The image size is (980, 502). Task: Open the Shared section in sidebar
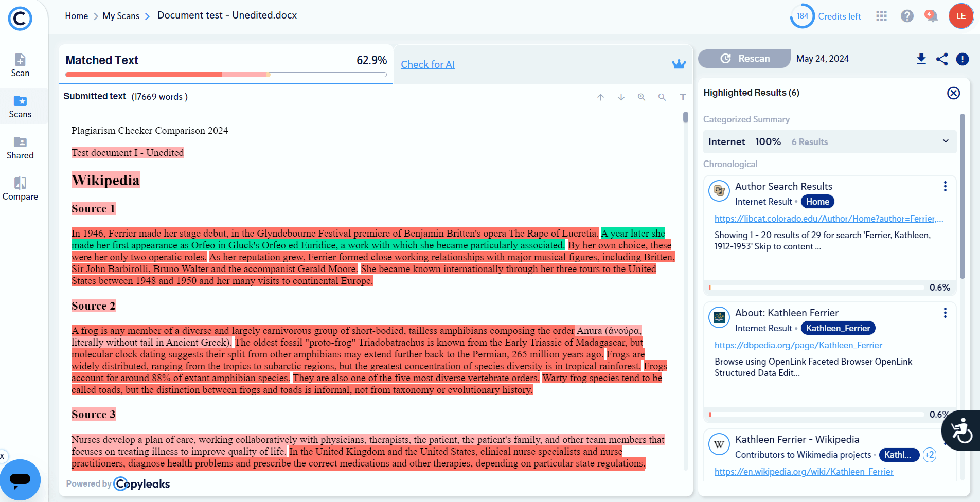(20, 148)
